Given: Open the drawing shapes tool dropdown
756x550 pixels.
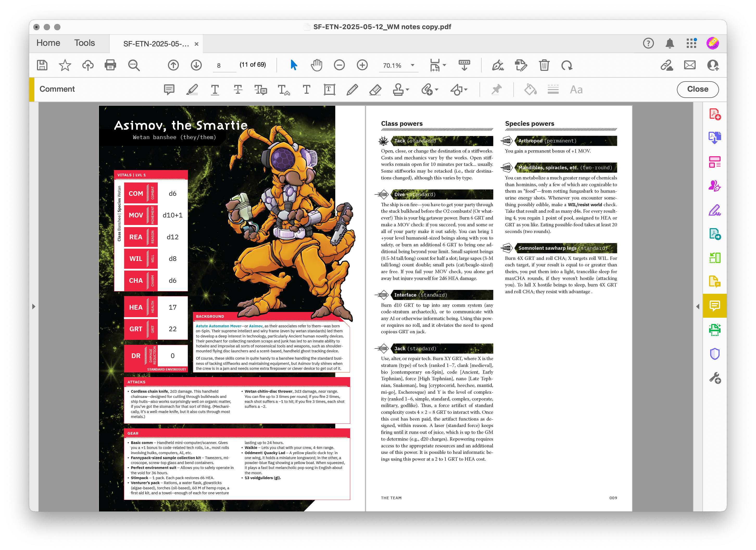Looking at the screenshot, I should tap(466, 89).
